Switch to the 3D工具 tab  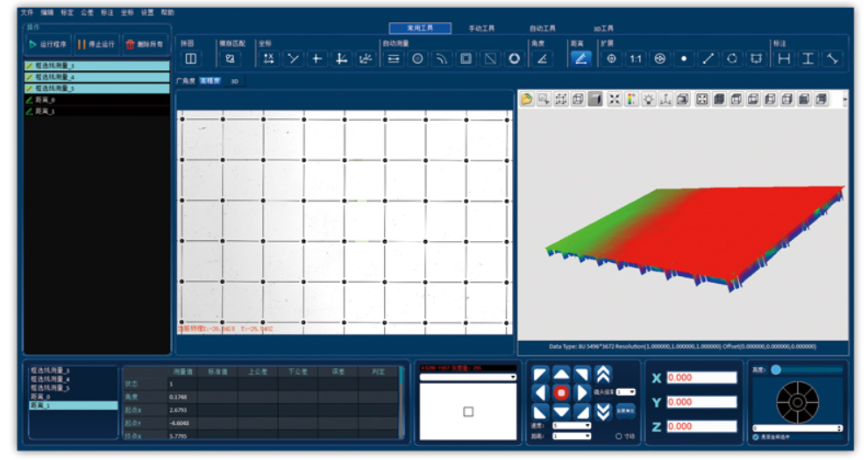coord(603,28)
